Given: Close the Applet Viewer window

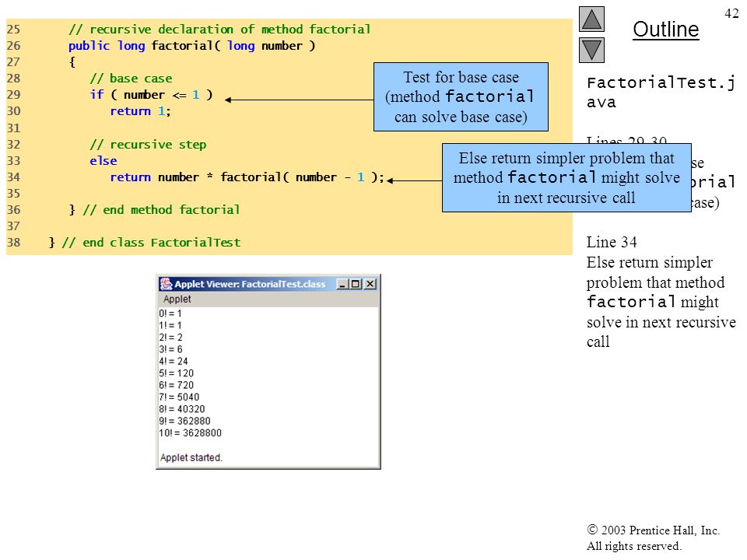Looking at the screenshot, I should click(x=370, y=285).
